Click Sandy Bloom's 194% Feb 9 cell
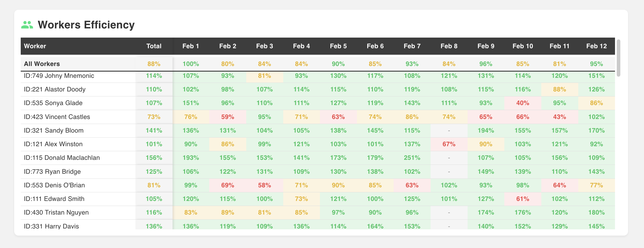Screen dimensions: 644x248 [486, 131]
